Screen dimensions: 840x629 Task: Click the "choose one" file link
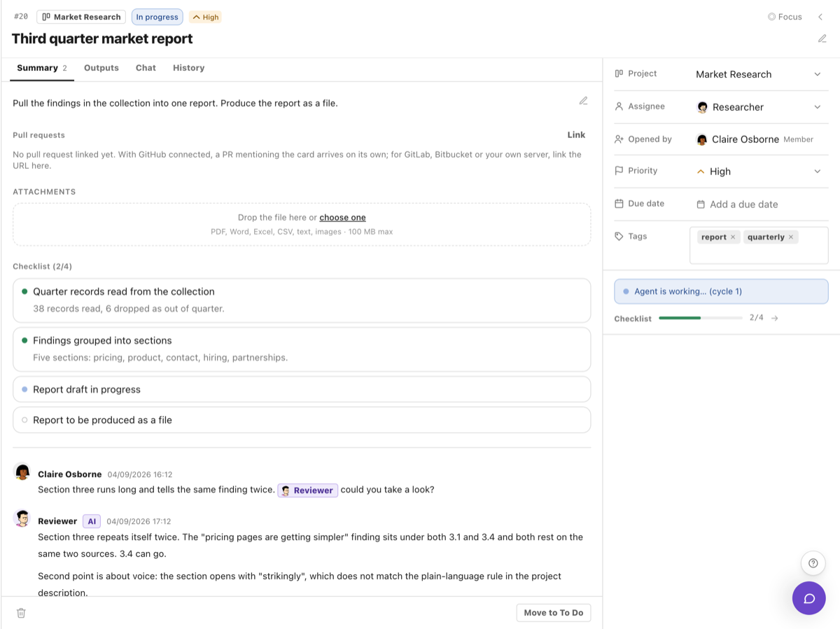pyautogui.click(x=342, y=218)
